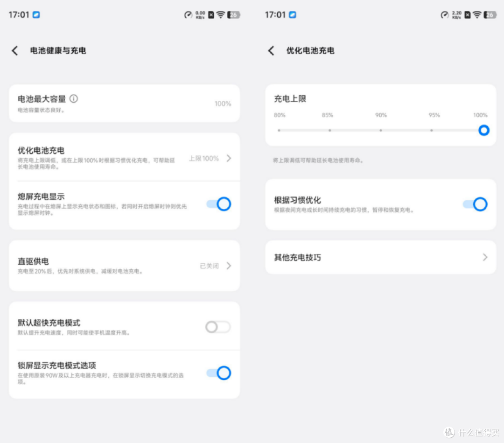Tap 0.00 KB/s network speed readout
504x443 pixels.
[200, 15]
